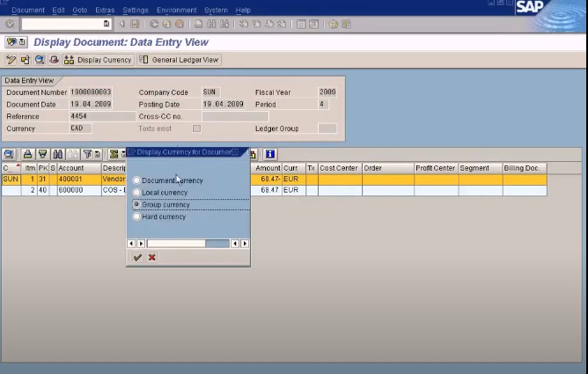Open the Extras menu
The image size is (588, 374).
coord(105,10)
